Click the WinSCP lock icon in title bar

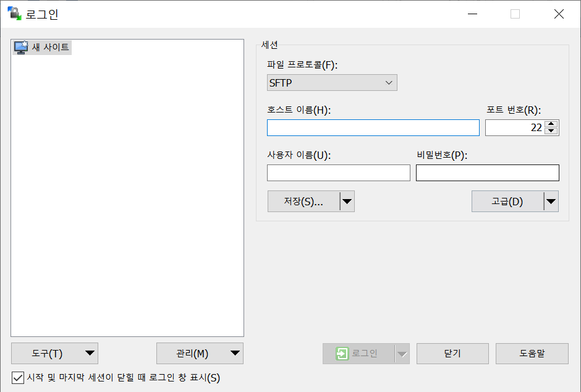point(14,14)
